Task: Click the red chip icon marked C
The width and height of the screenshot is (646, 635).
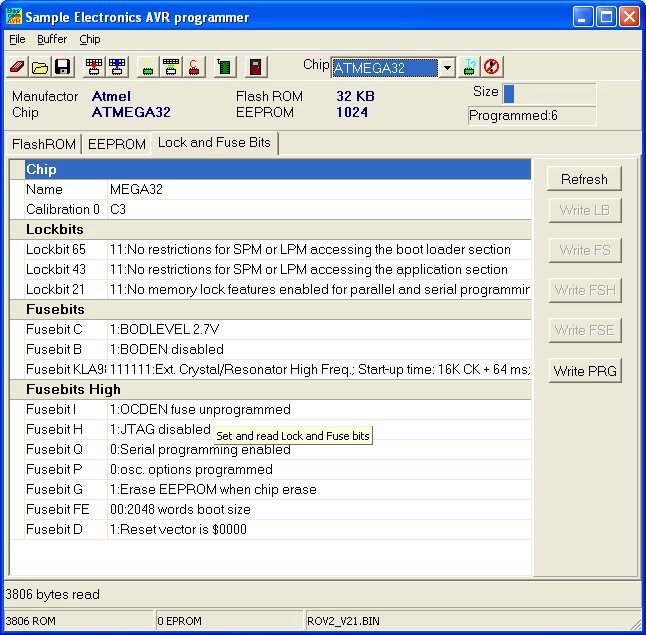Action: pyautogui.click(x=194, y=67)
